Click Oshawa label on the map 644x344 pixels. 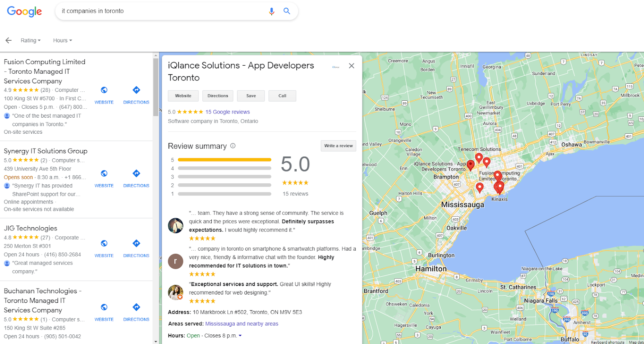point(572,145)
